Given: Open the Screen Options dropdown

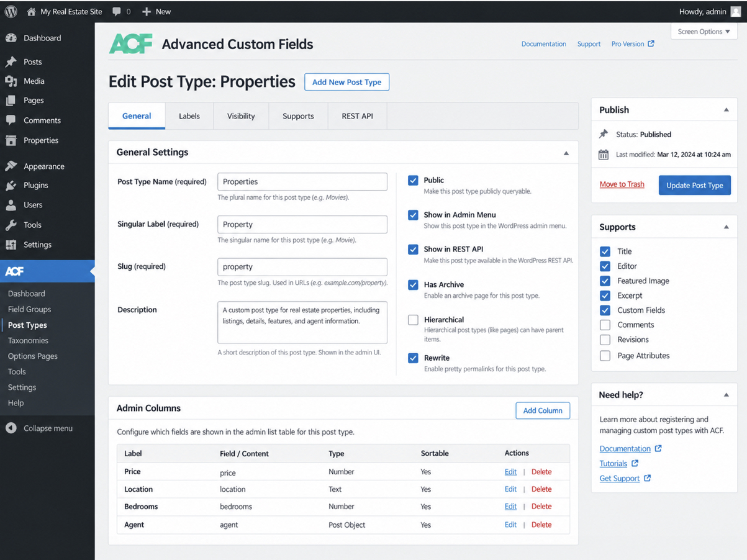Looking at the screenshot, I should (704, 32).
